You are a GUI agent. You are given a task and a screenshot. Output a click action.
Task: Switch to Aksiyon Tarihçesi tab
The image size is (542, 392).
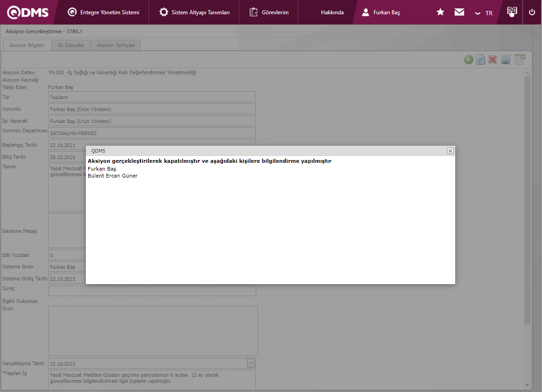pyautogui.click(x=116, y=45)
